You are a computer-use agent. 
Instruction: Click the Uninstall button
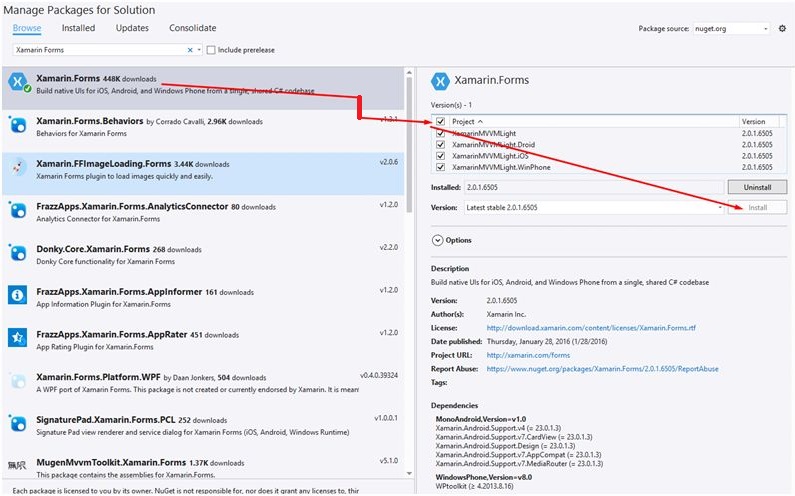click(757, 187)
